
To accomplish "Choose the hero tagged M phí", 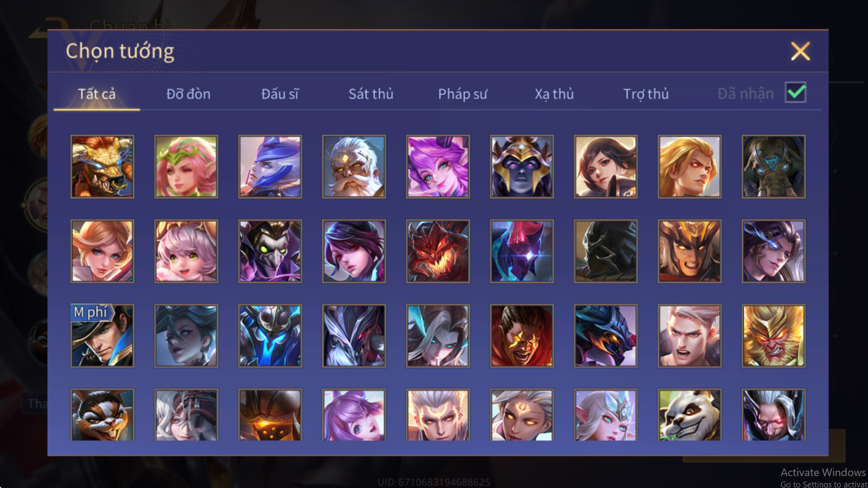I will pyautogui.click(x=102, y=336).
